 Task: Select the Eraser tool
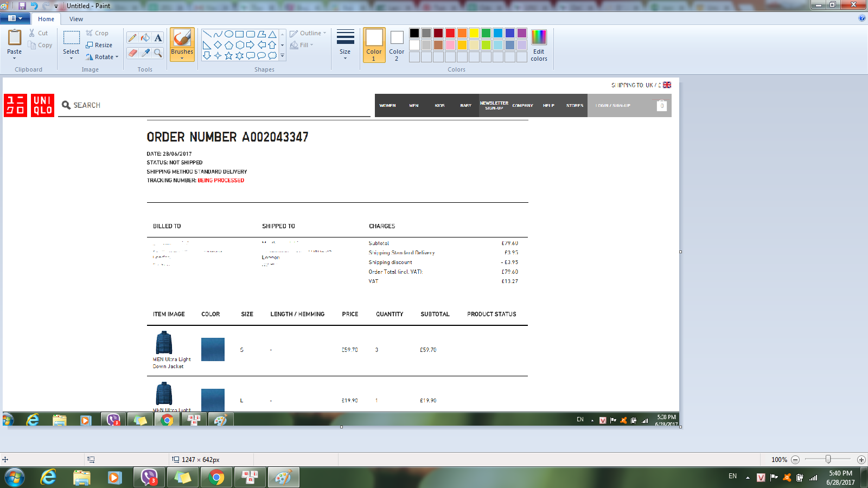click(132, 53)
